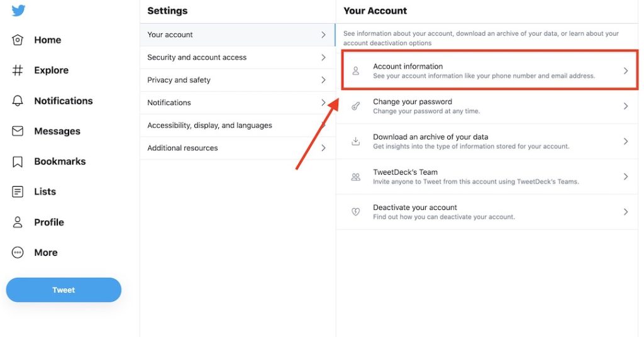Image resolution: width=644 pixels, height=337 pixels.
Task: Expand Additional resources chevron
Action: point(323,148)
